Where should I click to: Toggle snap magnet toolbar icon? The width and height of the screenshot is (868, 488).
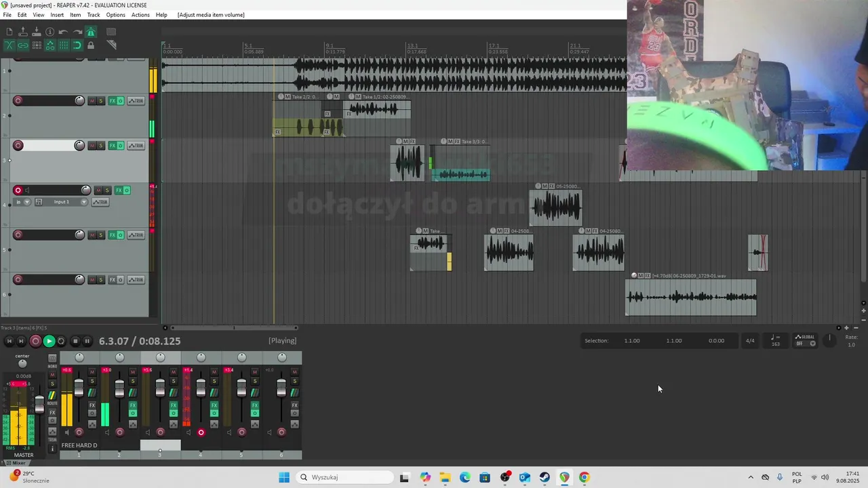click(x=77, y=45)
